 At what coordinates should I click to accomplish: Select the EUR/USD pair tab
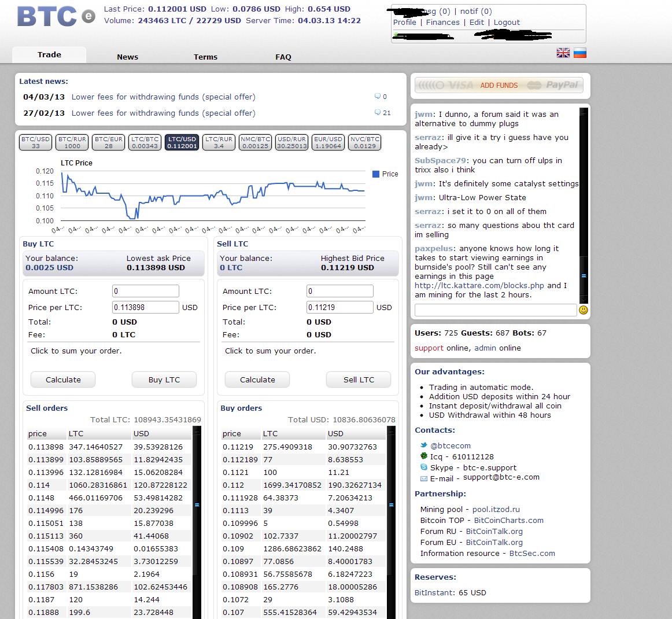(x=328, y=142)
